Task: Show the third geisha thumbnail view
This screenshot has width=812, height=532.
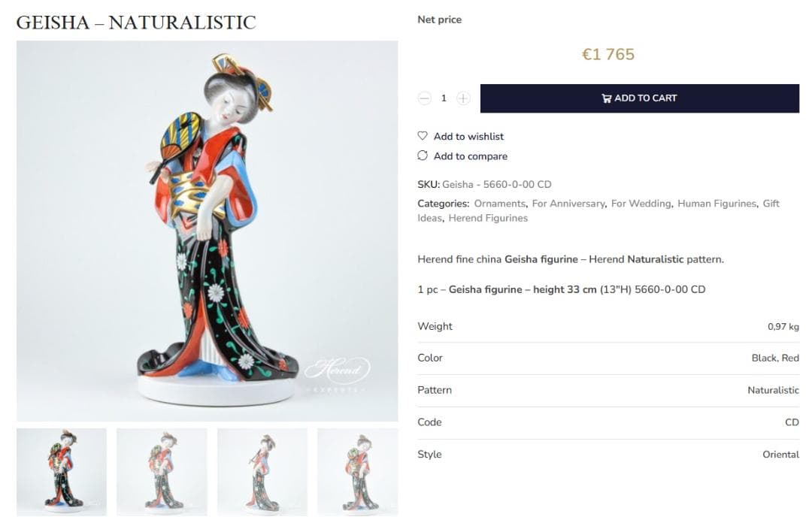Action: [262, 472]
